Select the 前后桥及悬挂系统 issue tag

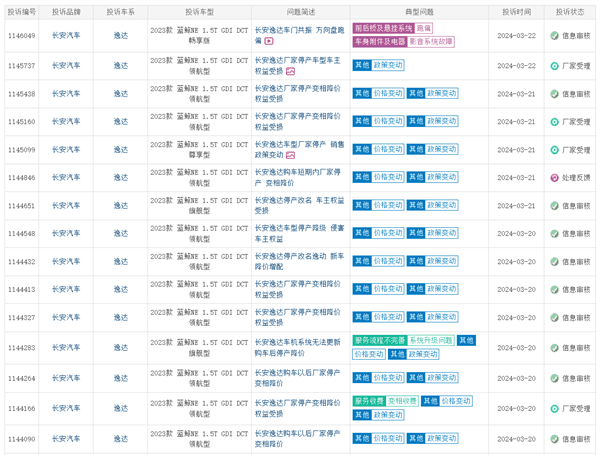[382, 29]
